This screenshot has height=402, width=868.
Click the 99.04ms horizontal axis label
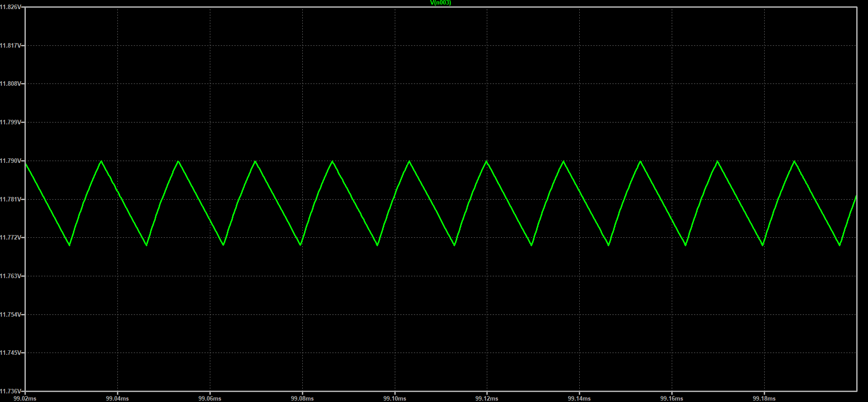pos(117,398)
